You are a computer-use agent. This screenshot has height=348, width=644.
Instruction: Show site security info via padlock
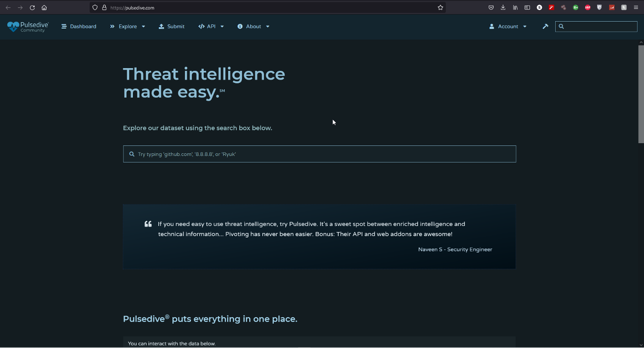(104, 8)
